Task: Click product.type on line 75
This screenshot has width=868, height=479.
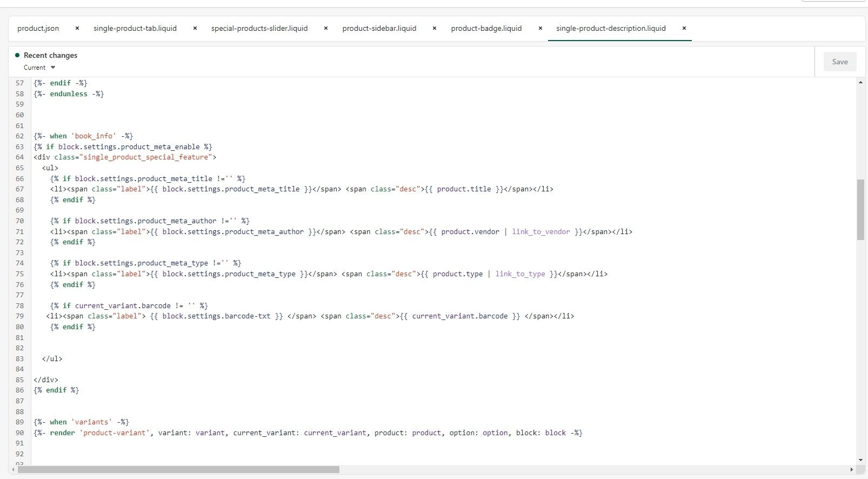Action: tap(458, 274)
